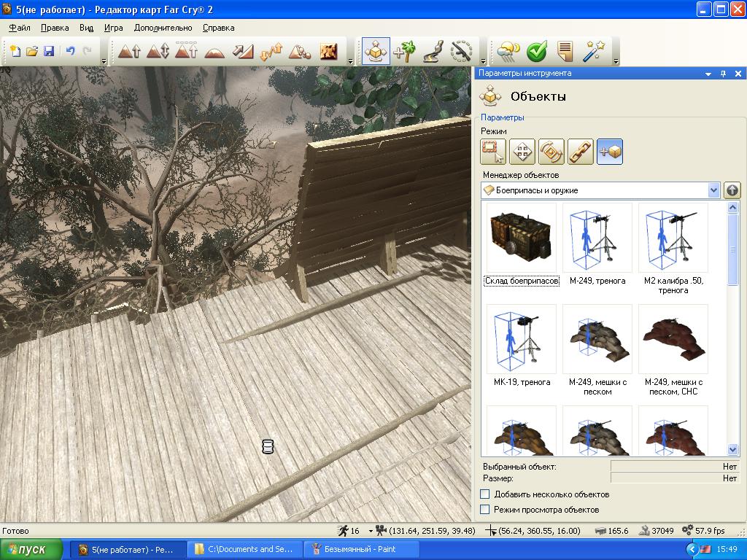
Task: Open the map properties note icon
Action: coord(565,50)
